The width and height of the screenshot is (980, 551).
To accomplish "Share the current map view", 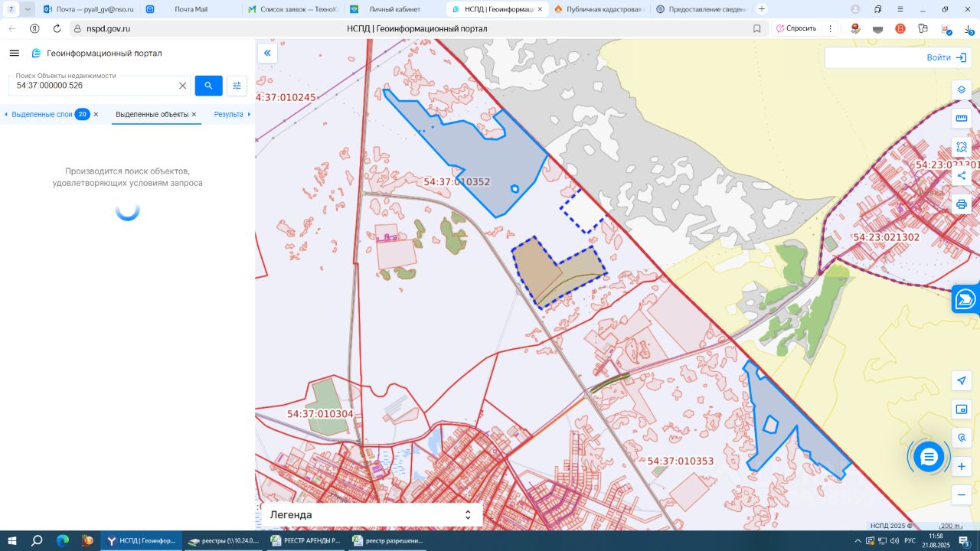I will [x=962, y=176].
